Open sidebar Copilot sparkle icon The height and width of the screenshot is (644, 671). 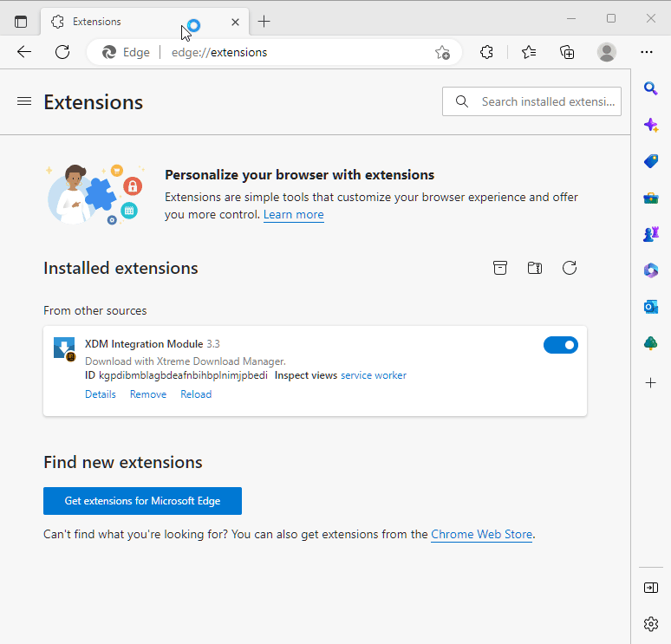(x=651, y=125)
